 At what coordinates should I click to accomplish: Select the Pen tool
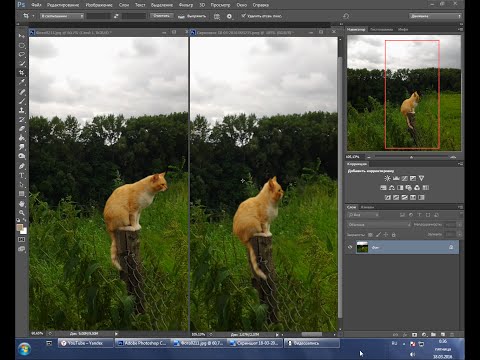tap(22, 166)
